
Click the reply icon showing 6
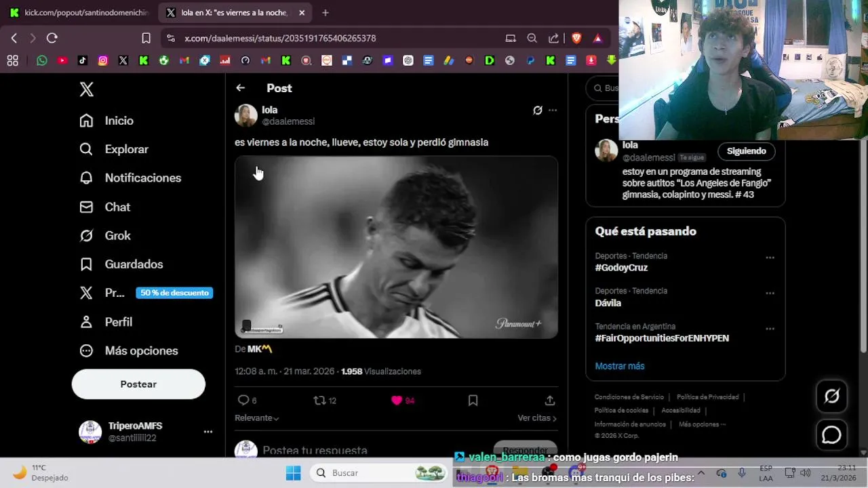click(247, 401)
